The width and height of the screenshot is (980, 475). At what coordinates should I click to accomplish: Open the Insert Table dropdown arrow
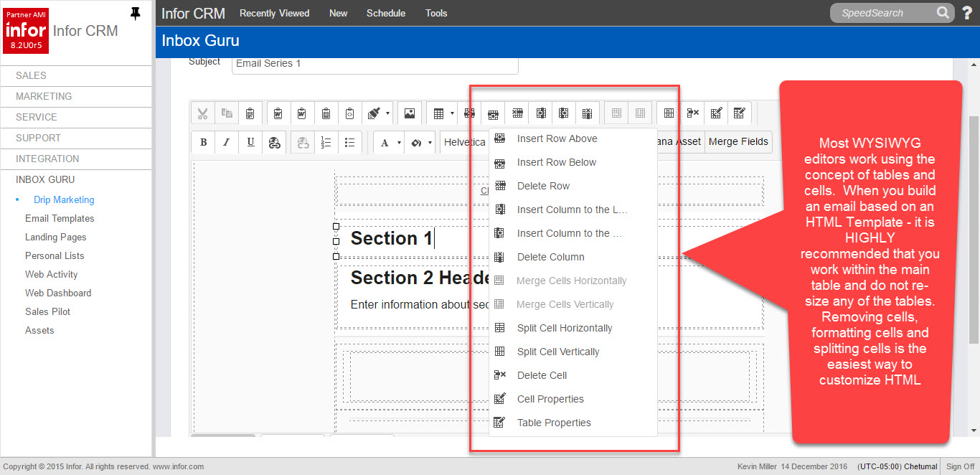pos(453,113)
